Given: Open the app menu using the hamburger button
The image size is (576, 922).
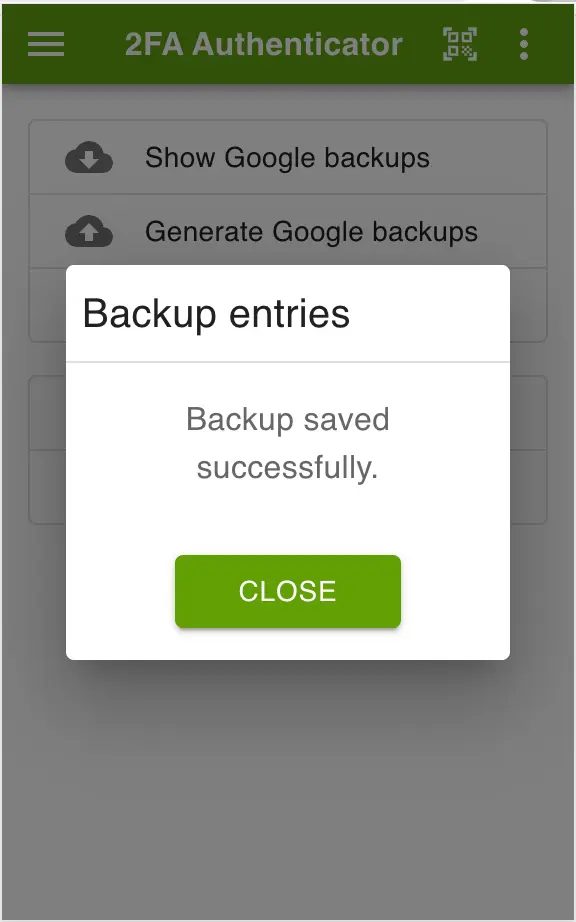Looking at the screenshot, I should pos(45,44).
